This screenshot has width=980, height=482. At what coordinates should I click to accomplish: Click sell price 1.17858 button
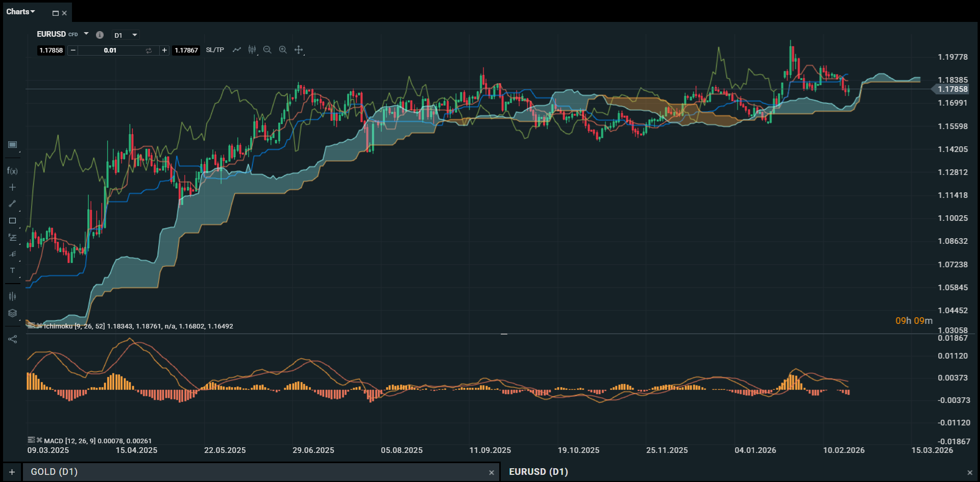51,50
